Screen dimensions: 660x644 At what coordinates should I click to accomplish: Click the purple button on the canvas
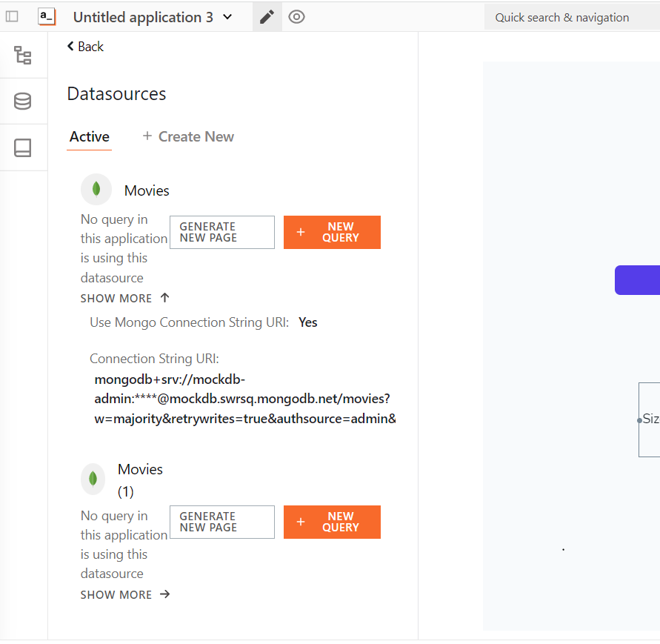click(637, 280)
